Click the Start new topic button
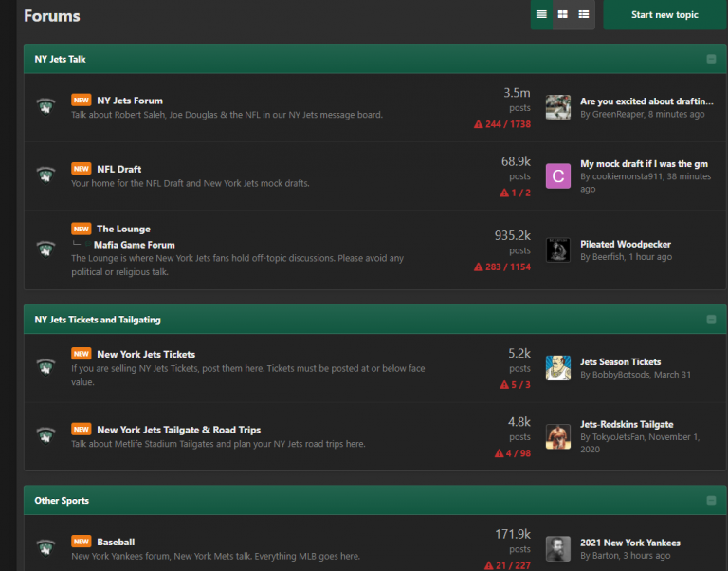Viewport: 728px width, 571px height. tap(664, 15)
